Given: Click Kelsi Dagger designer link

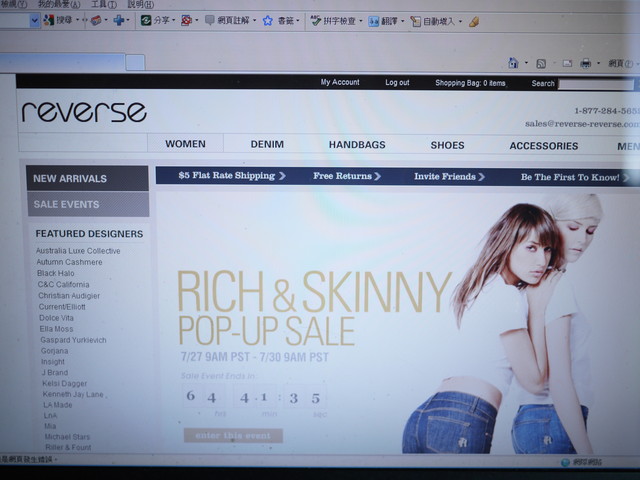Looking at the screenshot, I should [64, 383].
